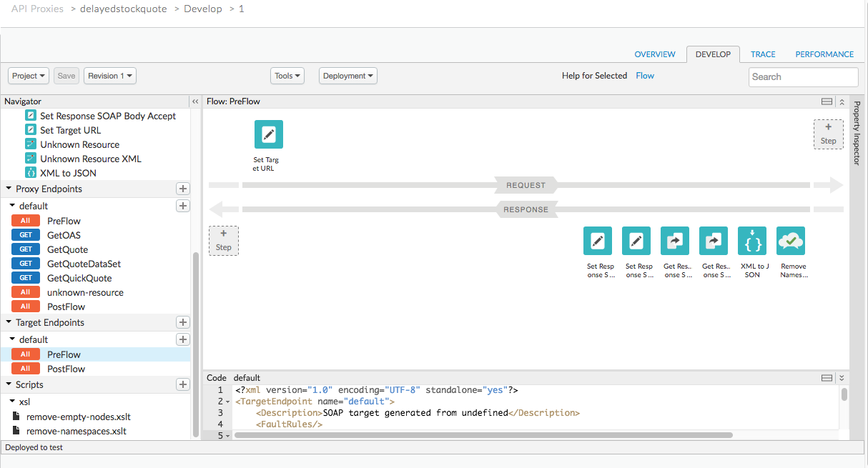Click inside the Search input field
Image resolution: width=868 pixels, height=468 pixels.
(802, 76)
